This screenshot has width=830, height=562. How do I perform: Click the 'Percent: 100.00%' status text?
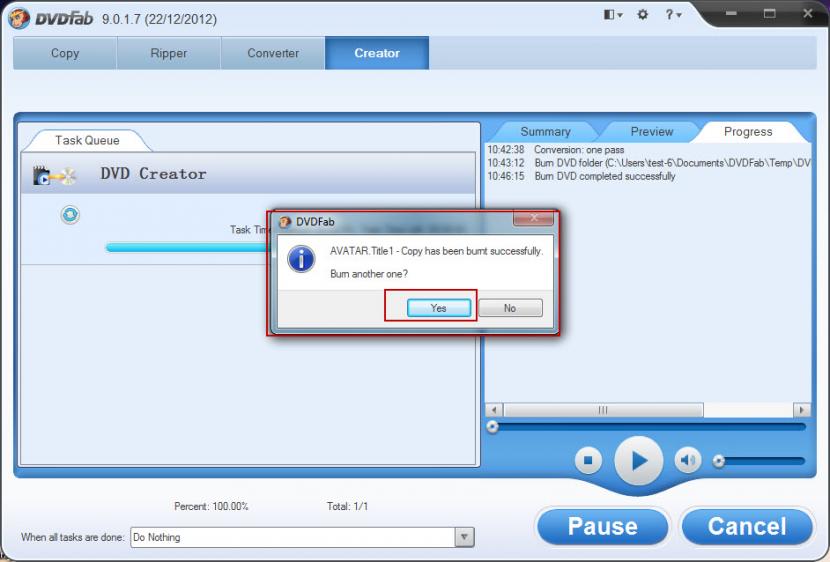click(211, 506)
